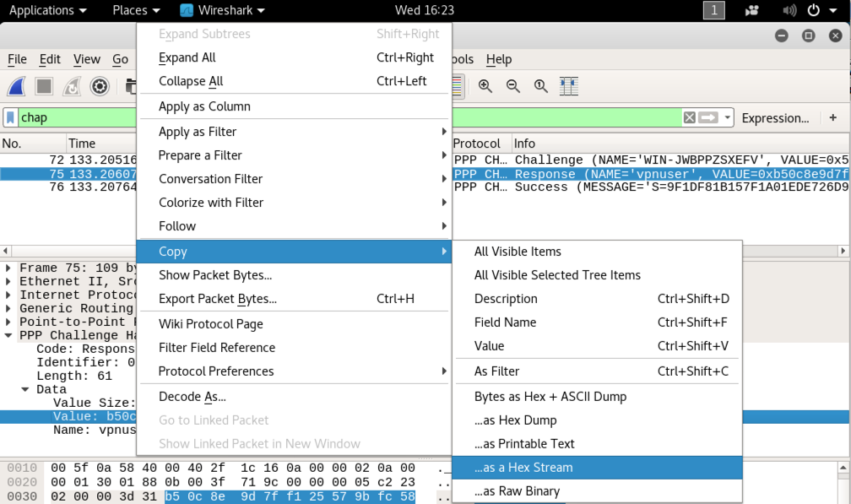The height and width of the screenshot is (504, 851).
Task: Open Colorize with Filter submenu
Action: (295, 203)
